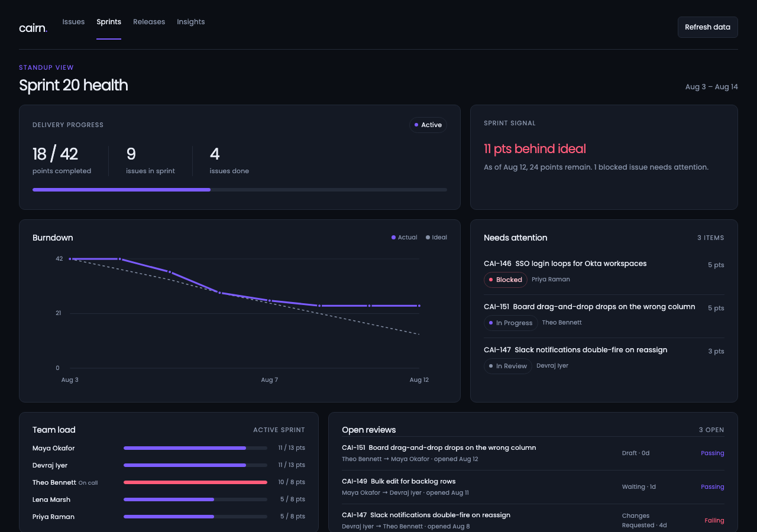The width and height of the screenshot is (757, 532).
Task: Click the Draft · 0d review state
Action: coord(636,453)
